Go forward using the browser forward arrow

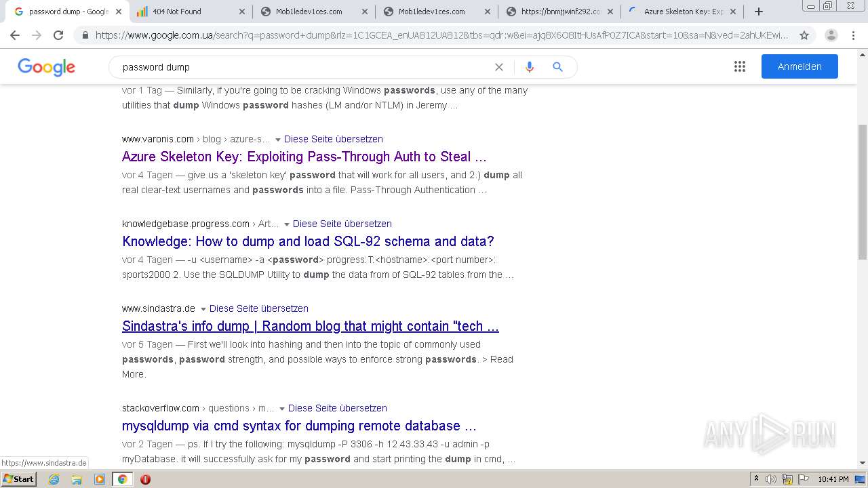(x=37, y=35)
